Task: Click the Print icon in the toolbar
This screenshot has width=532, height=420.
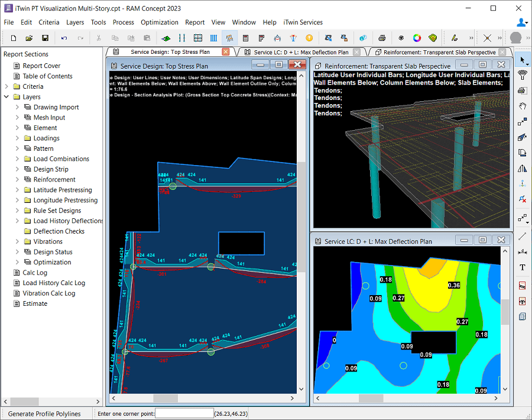Action: click(x=382, y=37)
